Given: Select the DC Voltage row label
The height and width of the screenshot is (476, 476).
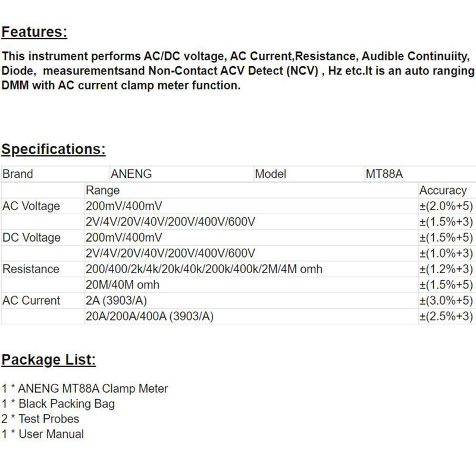Looking at the screenshot, I should click(x=32, y=237).
